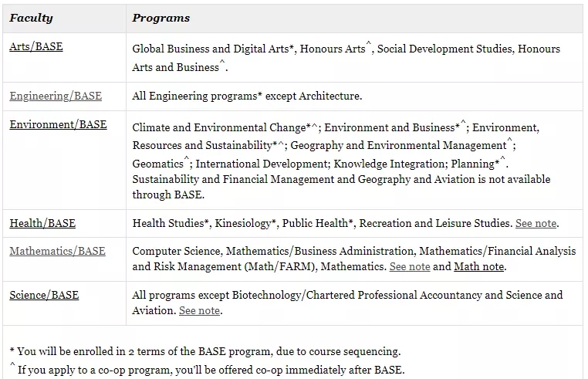Open the Math note link
This screenshot has width=588, height=379.
[479, 266]
